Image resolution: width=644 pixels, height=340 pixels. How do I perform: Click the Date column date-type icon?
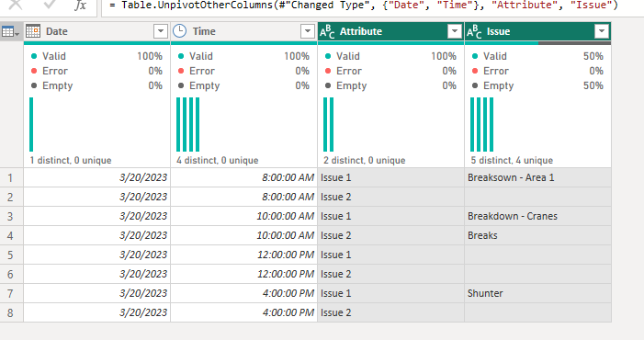(x=33, y=31)
